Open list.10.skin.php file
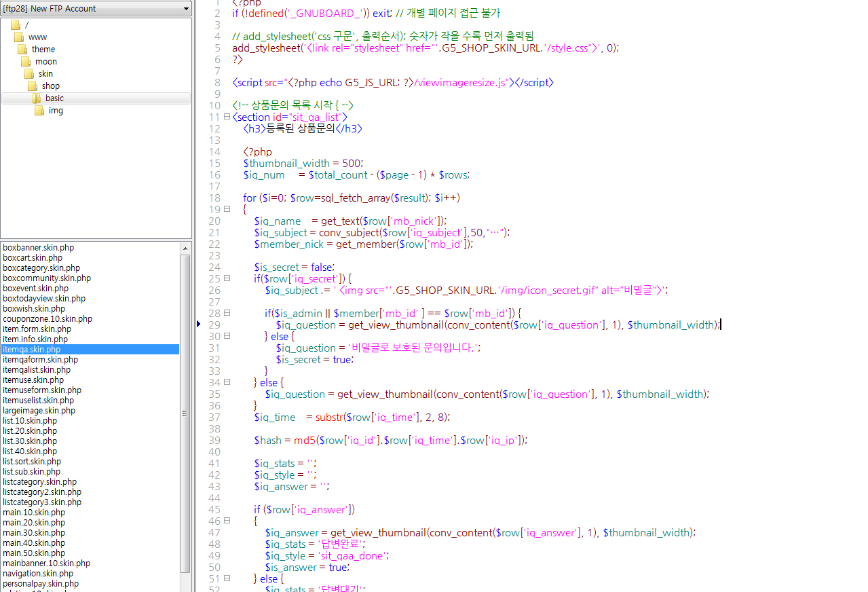The width and height of the screenshot is (868, 592). click(x=30, y=421)
